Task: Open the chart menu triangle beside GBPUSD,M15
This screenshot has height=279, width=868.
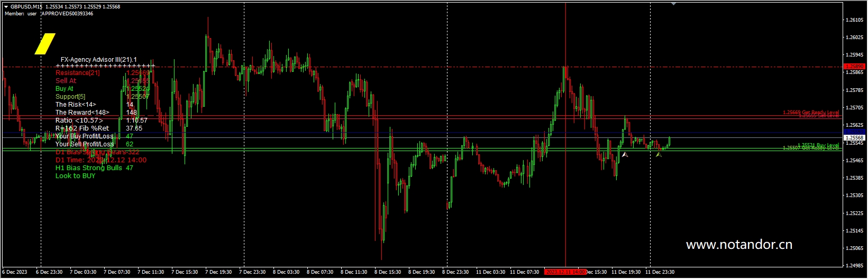Action: point(6,7)
